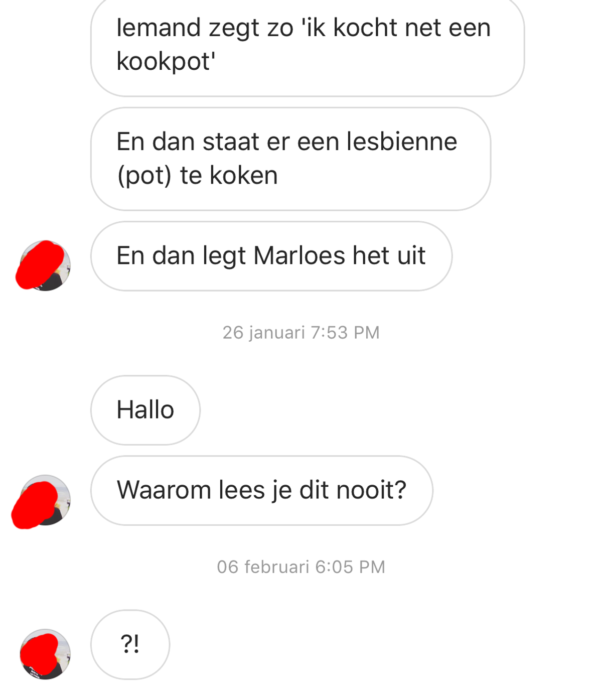
Task: Tap the word 'Iemand' at the top
Action: click(159, 28)
